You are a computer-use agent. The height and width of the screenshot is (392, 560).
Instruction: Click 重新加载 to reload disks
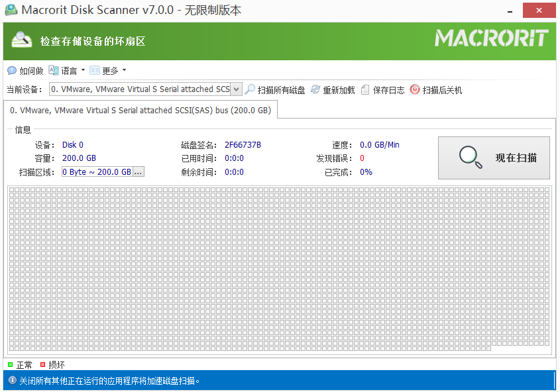click(x=339, y=90)
